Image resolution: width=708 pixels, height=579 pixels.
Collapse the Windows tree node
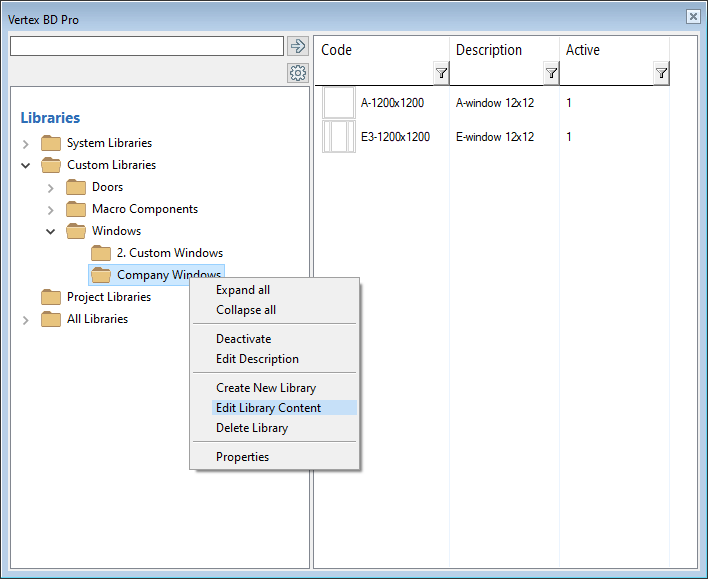point(51,231)
